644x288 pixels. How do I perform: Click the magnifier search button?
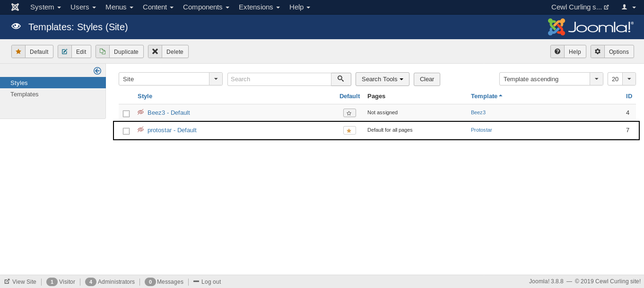tap(341, 79)
